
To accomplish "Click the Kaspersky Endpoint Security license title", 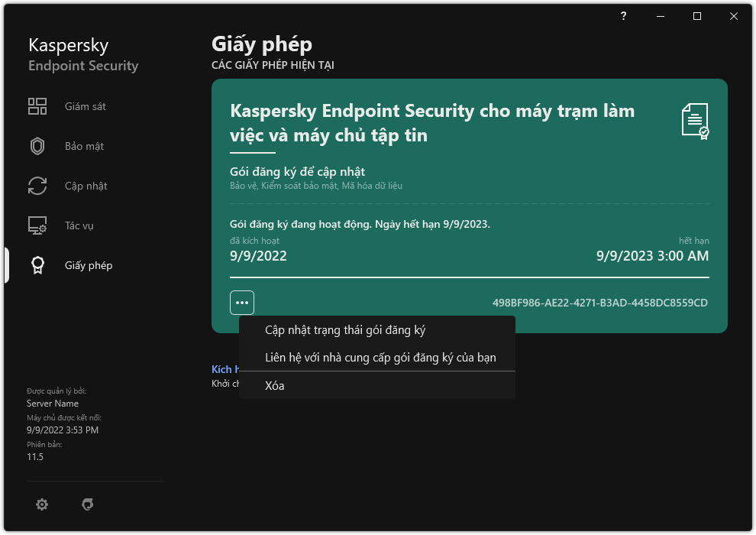I will (x=431, y=123).
